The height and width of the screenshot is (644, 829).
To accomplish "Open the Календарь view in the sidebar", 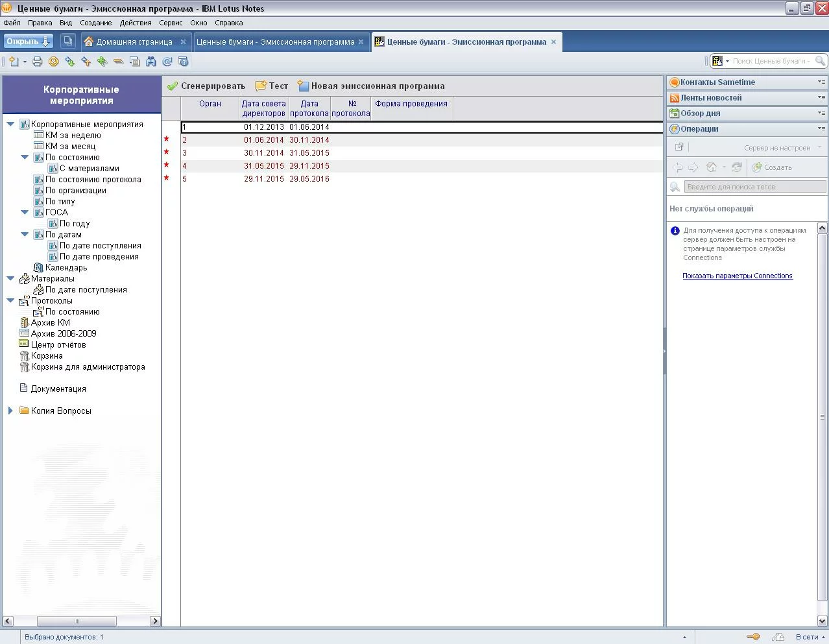I will (x=66, y=268).
